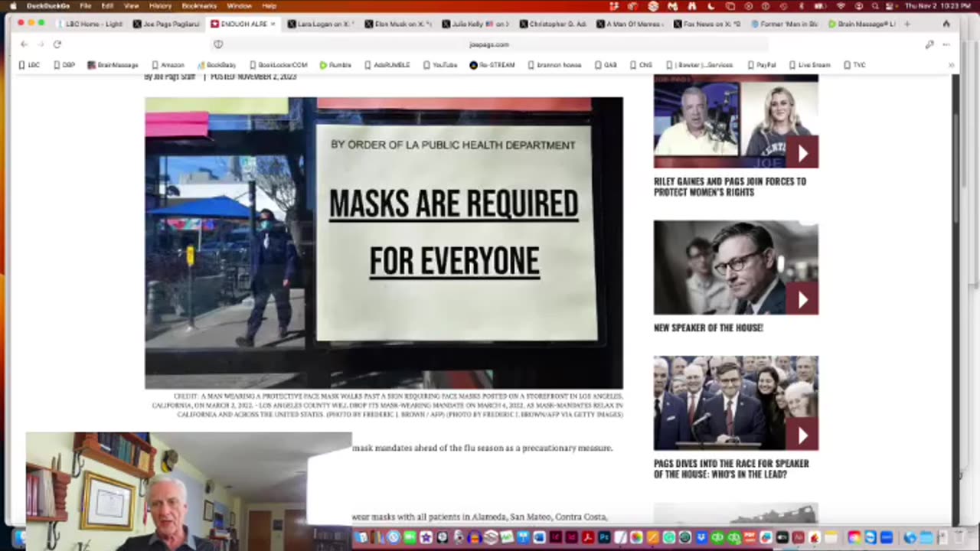Click the Masks Are Required article image

(384, 243)
